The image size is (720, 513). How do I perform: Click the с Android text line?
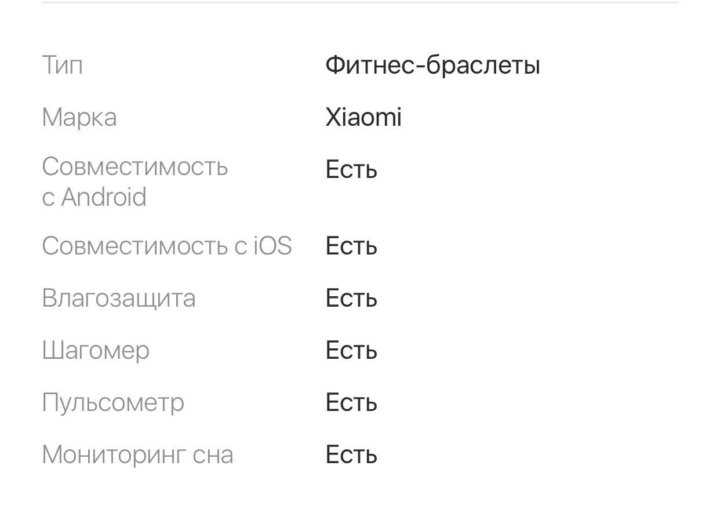tap(94, 198)
